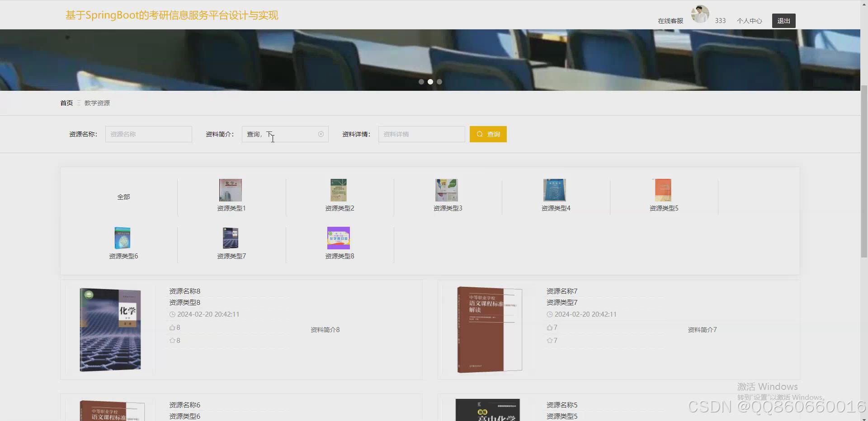Screen dimensions: 868x421
Task: Click 资源类型6 label on 资源名称6 card
Action: point(184,416)
